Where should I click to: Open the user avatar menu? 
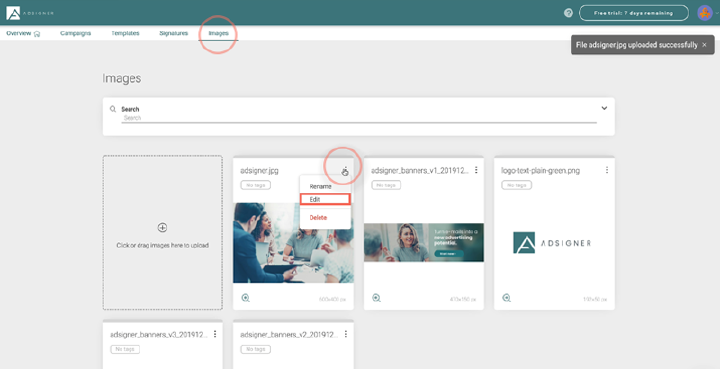tap(705, 13)
